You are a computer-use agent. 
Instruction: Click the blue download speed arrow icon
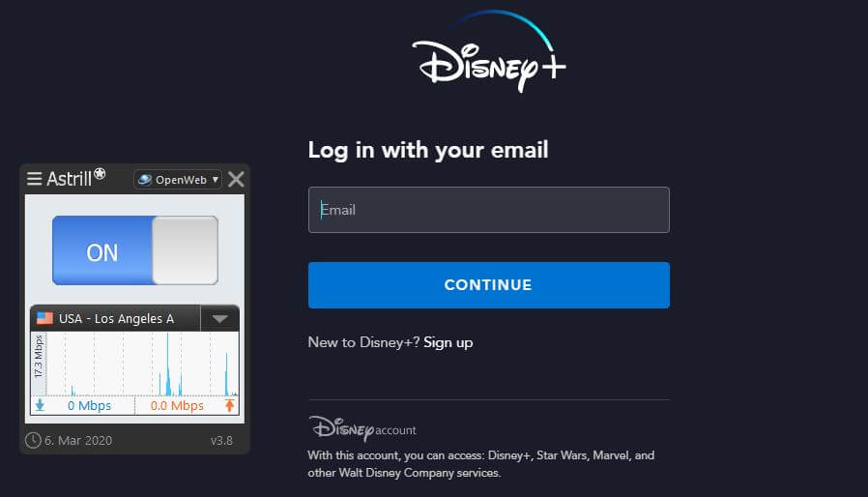point(40,405)
